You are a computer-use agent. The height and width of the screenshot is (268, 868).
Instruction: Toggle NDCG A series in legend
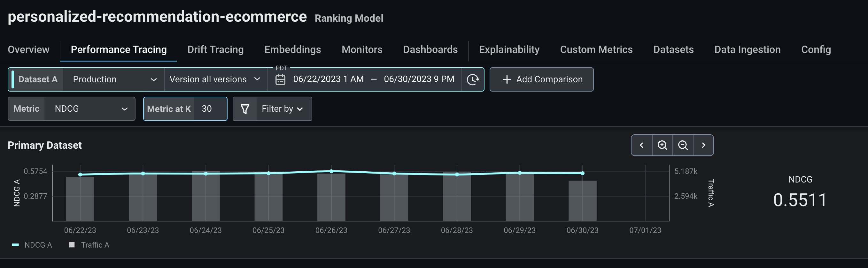point(32,245)
